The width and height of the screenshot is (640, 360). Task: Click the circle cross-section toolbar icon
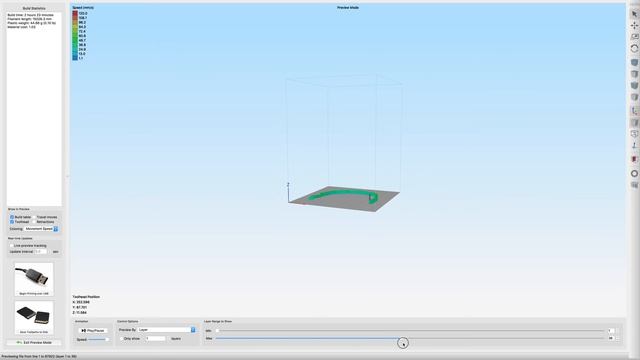(634, 173)
